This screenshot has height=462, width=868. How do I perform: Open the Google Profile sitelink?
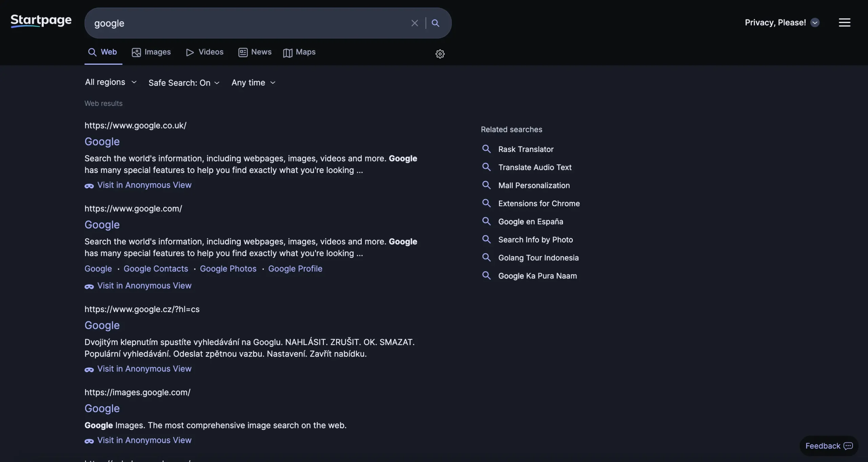click(x=295, y=269)
